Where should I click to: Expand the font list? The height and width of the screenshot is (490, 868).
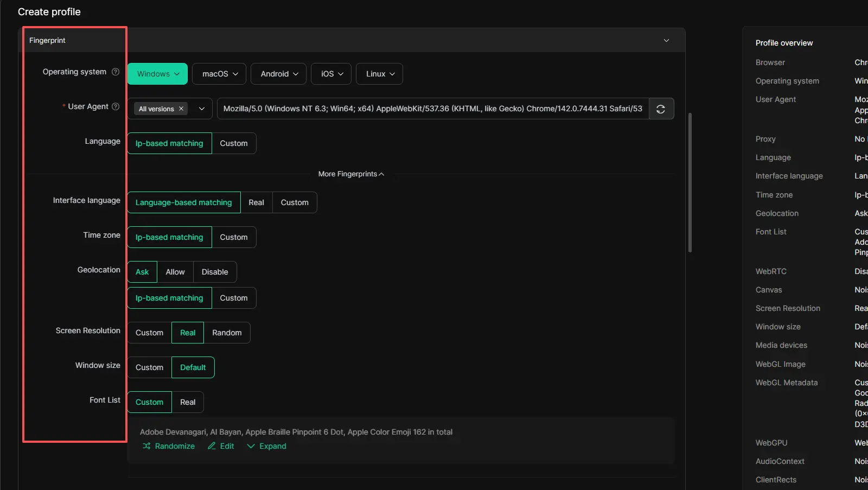click(266, 446)
